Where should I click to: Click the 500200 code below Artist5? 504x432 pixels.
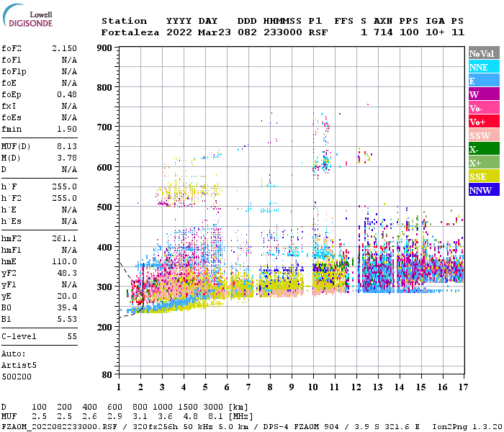pyautogui.click(x=17, y=377)
